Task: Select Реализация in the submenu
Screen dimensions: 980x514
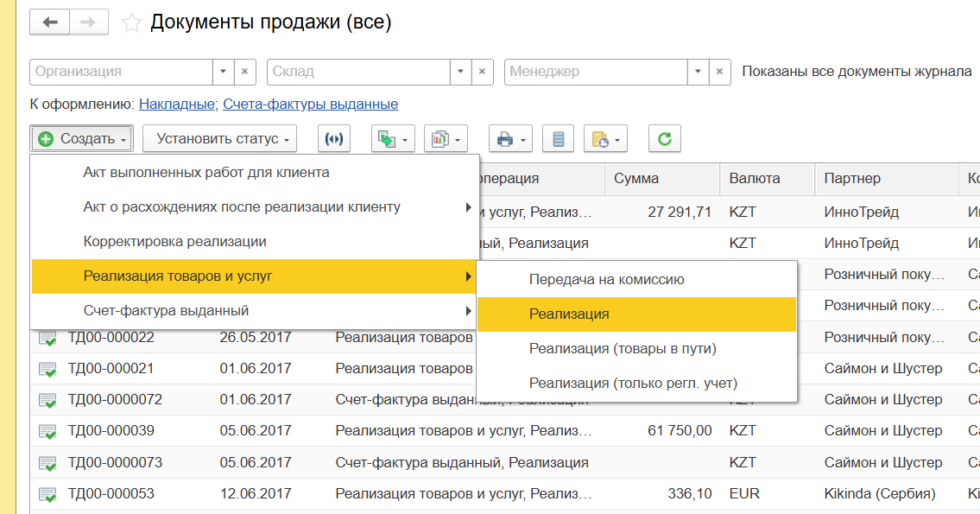Action: [570, 314]
